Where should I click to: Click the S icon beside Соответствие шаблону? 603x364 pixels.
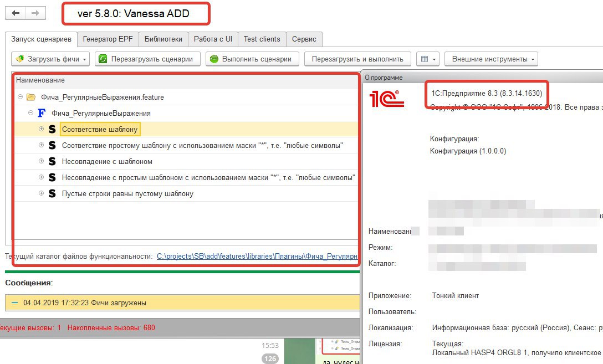tap(52, 129)
